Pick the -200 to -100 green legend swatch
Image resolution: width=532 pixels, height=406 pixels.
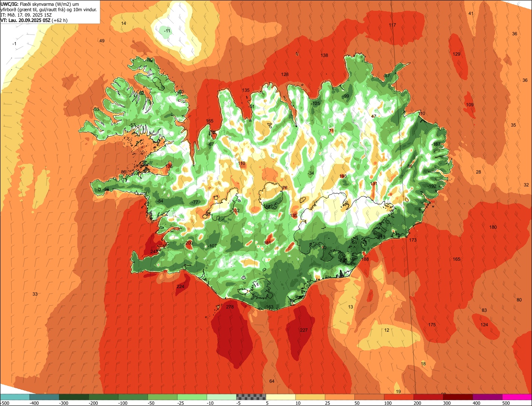pyautogui.click(x=103, y=397)
